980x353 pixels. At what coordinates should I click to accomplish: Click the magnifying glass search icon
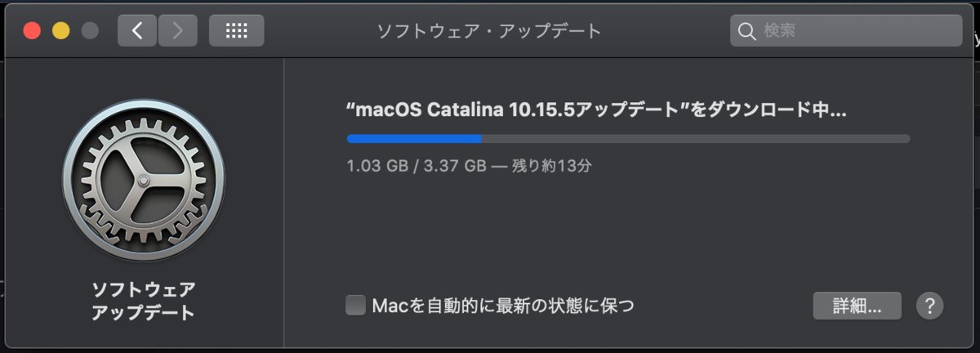click(746, 31)
